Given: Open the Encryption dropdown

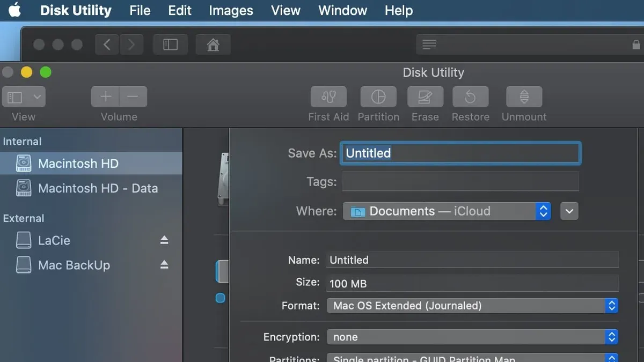Looking at the screenshot, I should point(472,337).
